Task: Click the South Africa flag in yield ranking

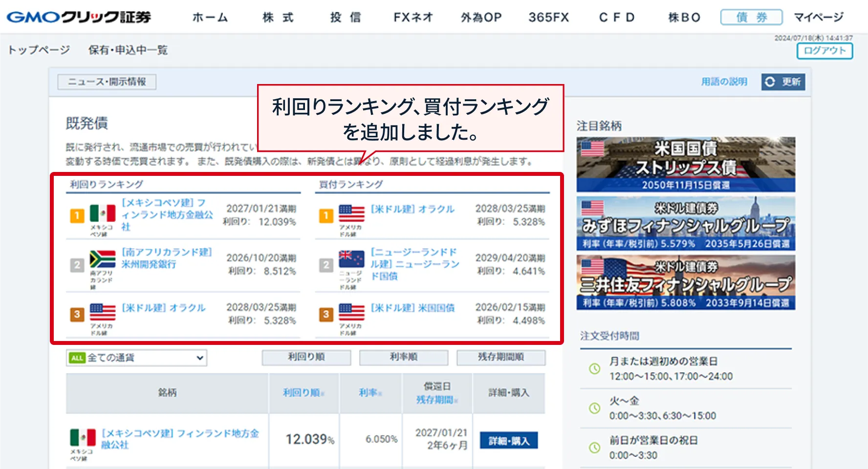Action: tap(103, 259)
